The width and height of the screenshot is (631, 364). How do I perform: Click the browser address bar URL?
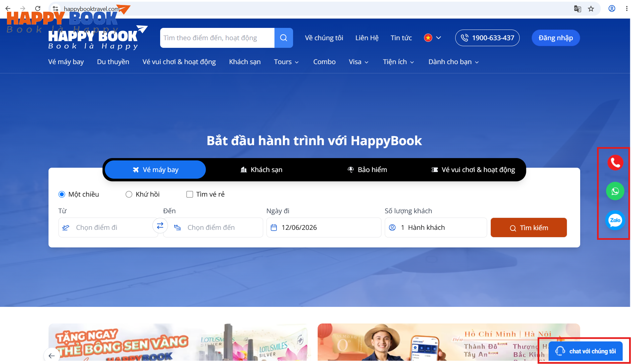[91, 9]
